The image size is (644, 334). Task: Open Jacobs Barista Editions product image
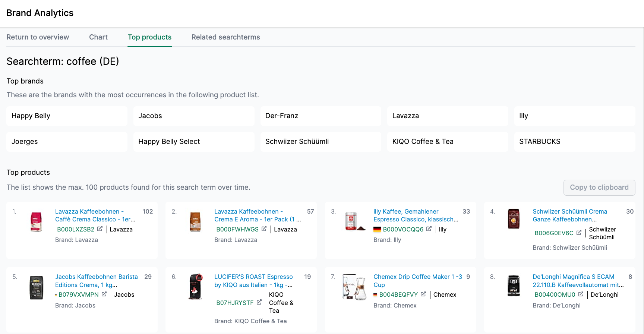click(36, 287)
